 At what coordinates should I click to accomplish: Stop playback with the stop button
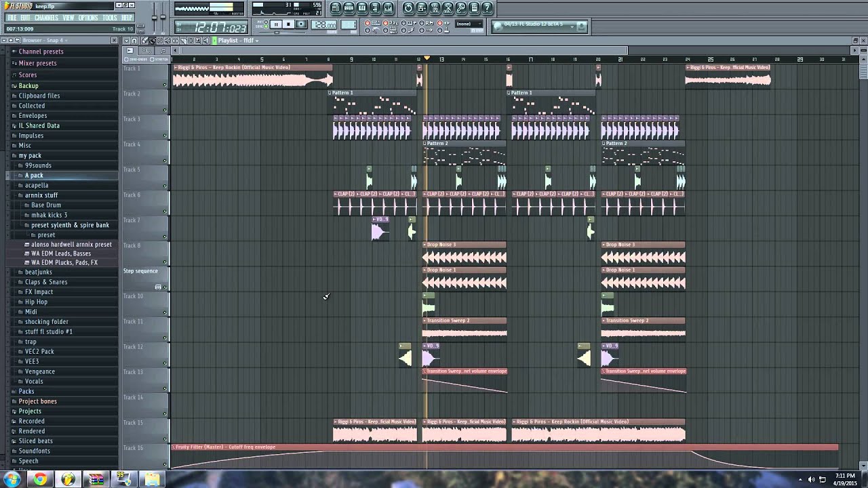(x=288, y=24)
